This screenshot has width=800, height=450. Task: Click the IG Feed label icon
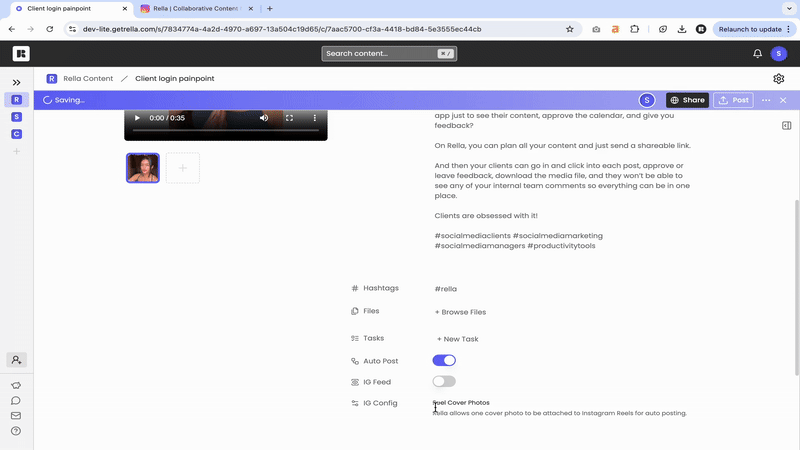click(x=355, y=382)
